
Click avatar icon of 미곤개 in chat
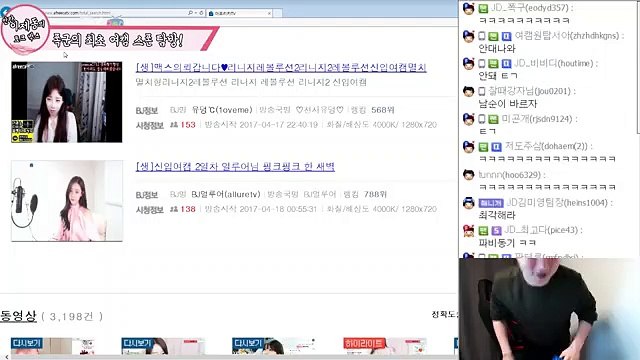[469, 119]
